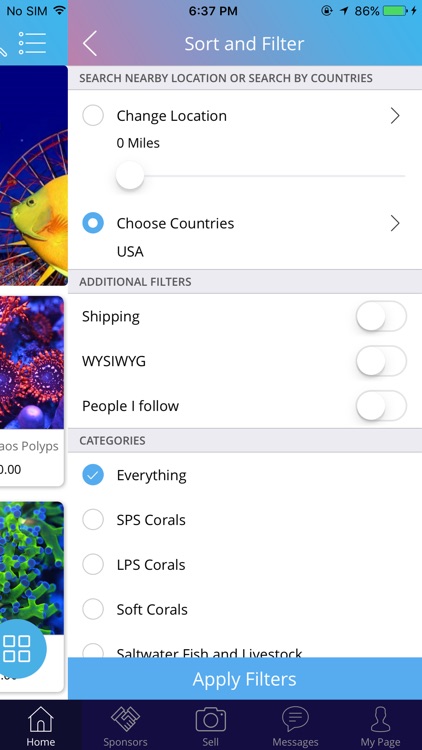Open the list menu icon
The height and width of the screenshot is (750, 422).
(33, 44)
